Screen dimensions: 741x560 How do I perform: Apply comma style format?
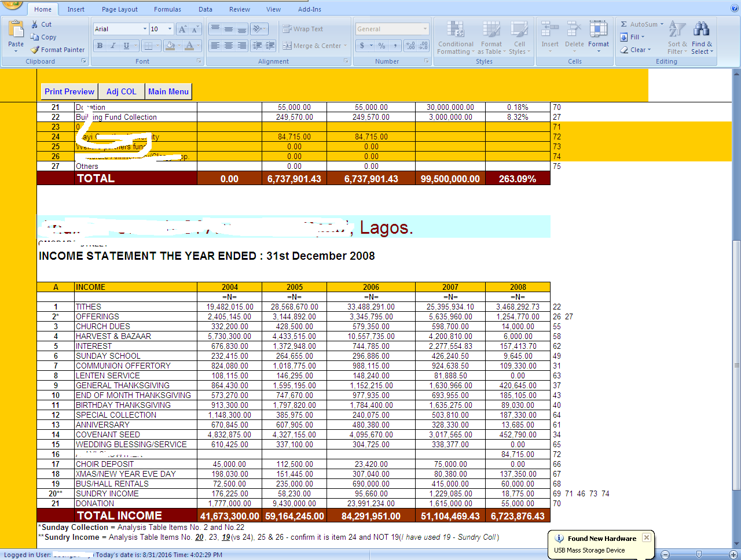(395, 46)
